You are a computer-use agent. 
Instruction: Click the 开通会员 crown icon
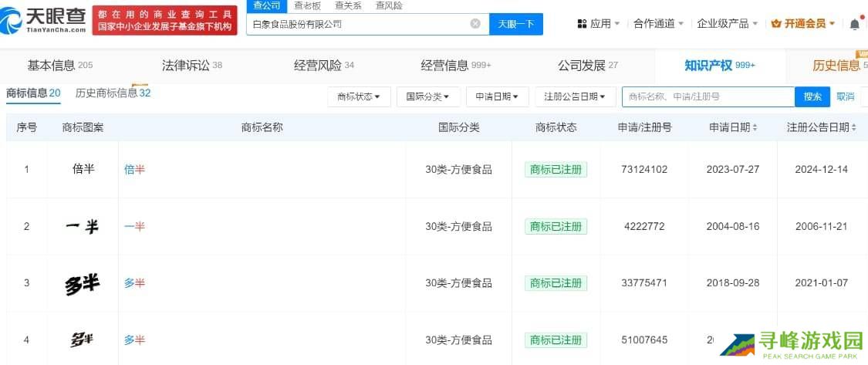point(775,23)
